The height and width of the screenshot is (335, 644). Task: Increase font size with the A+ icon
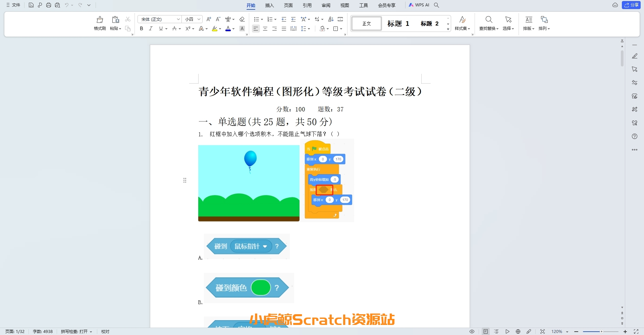[209, 19]
